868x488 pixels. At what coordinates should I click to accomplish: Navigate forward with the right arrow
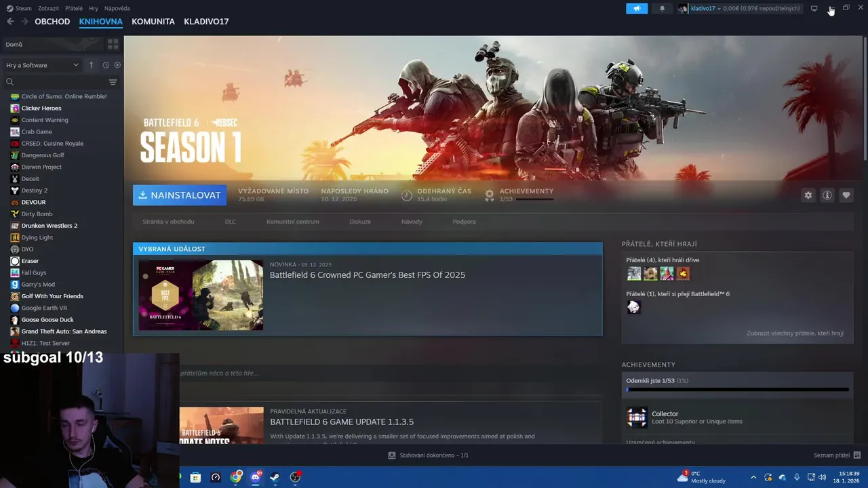coord(24,22)
